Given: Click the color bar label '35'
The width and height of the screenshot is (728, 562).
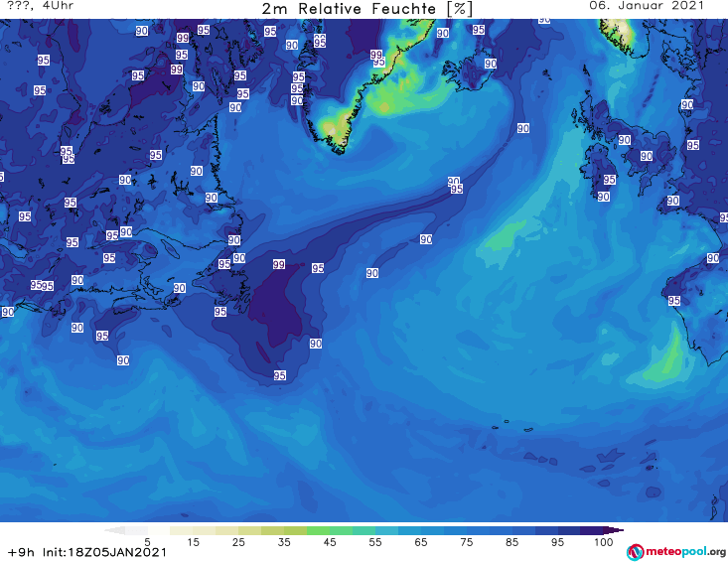Looking at the screenshot, I should pyautogui.click(x=284, y=542).
